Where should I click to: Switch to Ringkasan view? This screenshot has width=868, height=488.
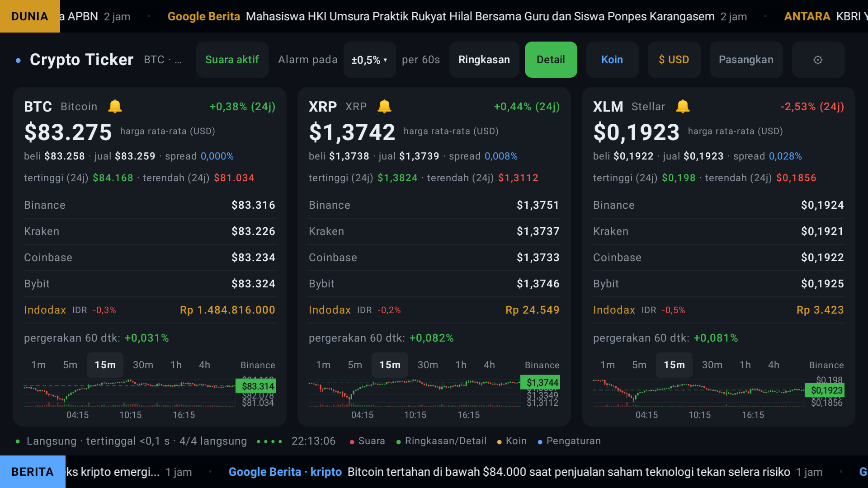coord(484,60)
